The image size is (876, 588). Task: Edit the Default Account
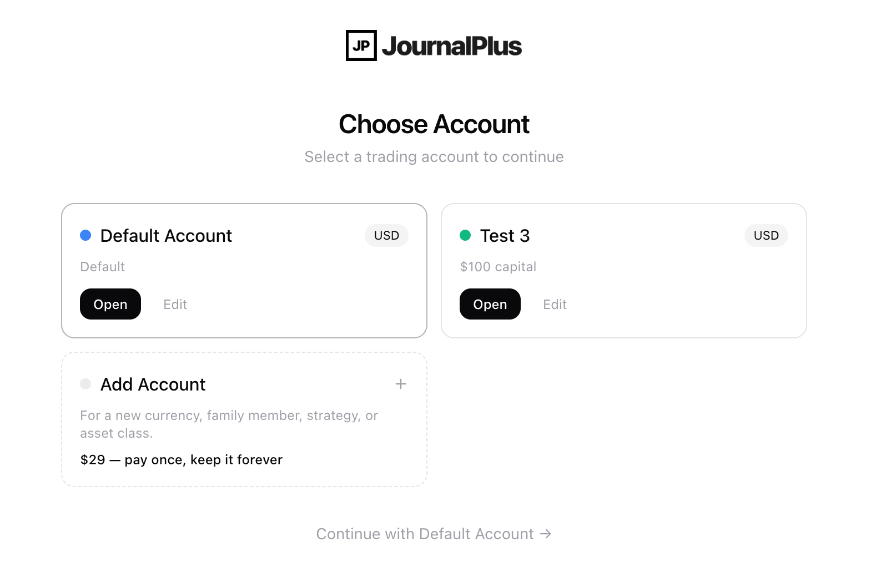(175, 305)
